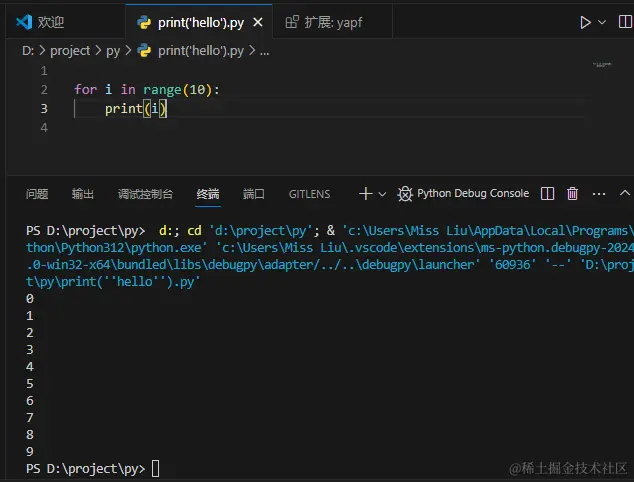Kill the terminal with the trash icon

tap(572, 194)
